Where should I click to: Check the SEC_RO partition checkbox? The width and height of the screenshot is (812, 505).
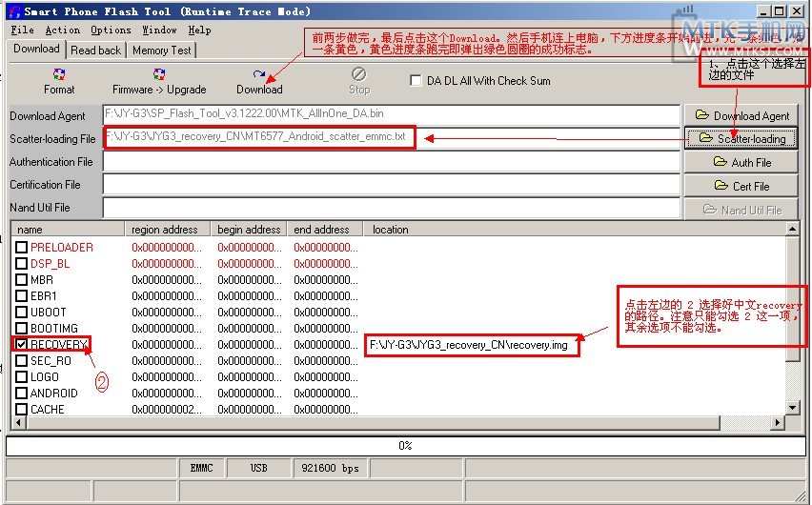tap(21, 360)
